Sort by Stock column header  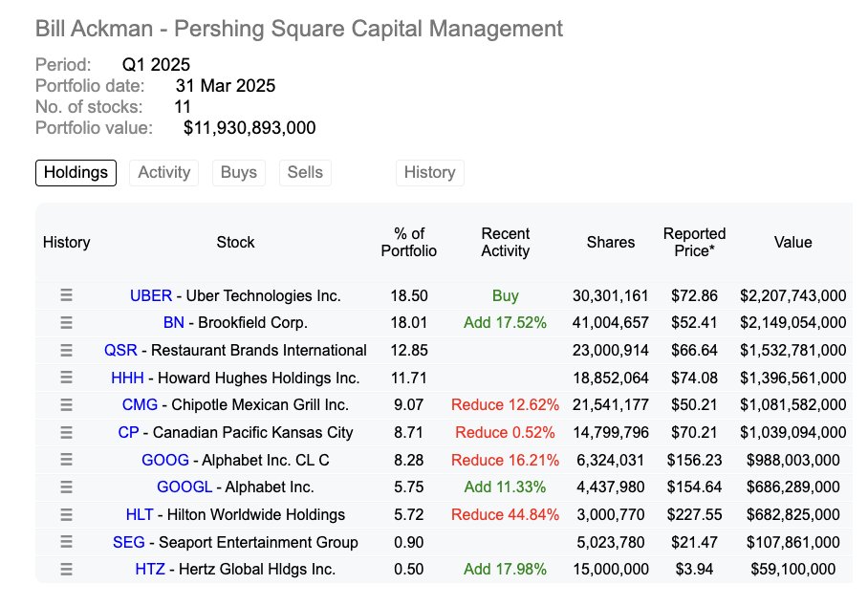235,243
